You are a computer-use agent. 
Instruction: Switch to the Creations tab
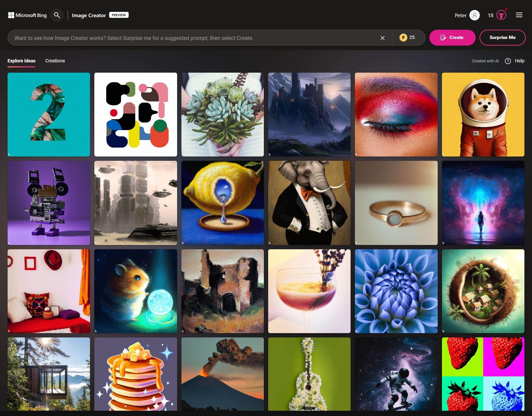tap(55, 61)
